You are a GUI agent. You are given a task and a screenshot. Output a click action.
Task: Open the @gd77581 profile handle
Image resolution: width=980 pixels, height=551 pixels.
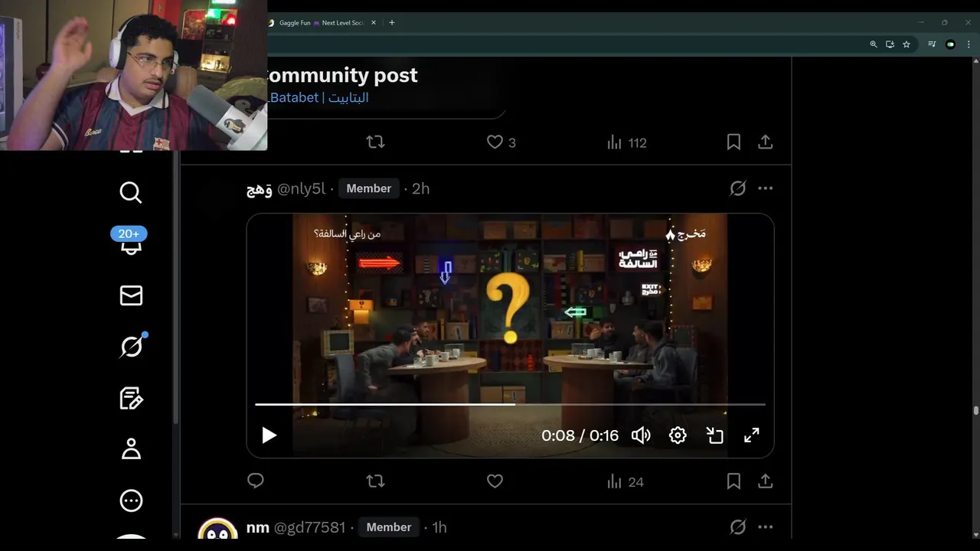pyautogui.click(x=310, y=527)
